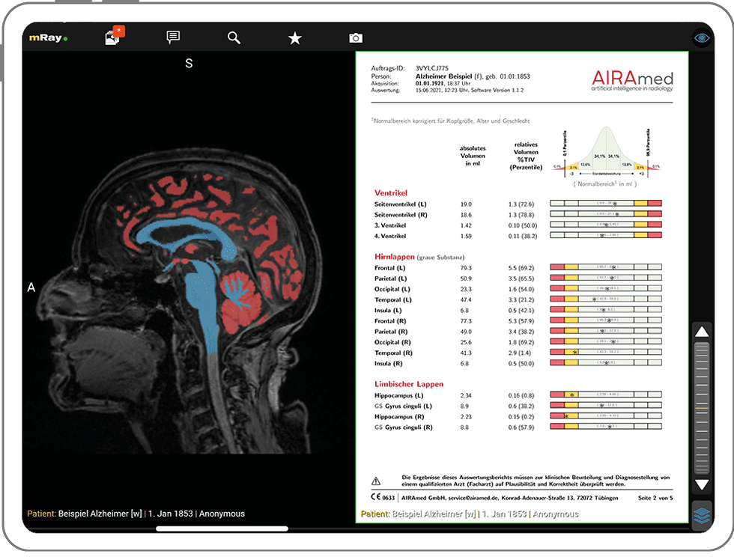Click the GS Gyrus cinguli (L) label
The image size is (734, 560).
[x=403, y=406]
